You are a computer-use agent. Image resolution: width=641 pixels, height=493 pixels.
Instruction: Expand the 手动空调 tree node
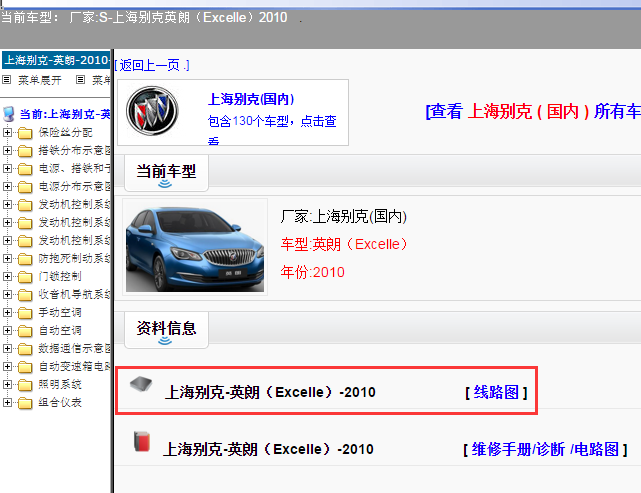(x=7, y=312)
